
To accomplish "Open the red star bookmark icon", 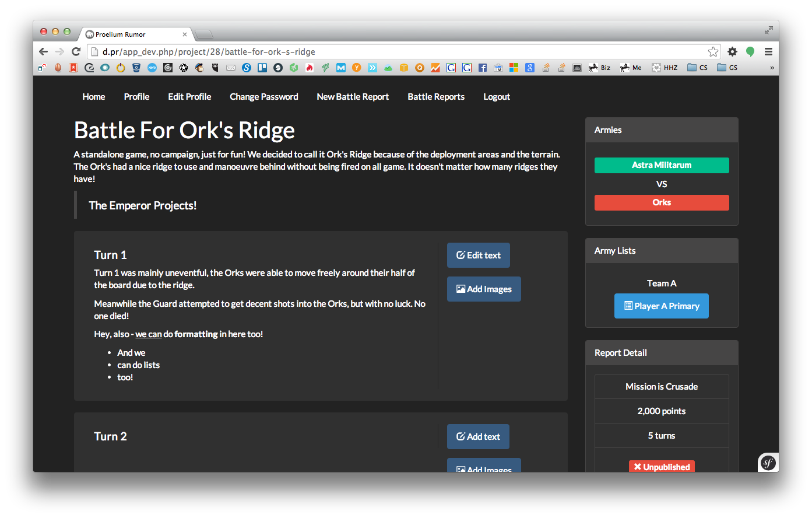I will click(73, 68).
